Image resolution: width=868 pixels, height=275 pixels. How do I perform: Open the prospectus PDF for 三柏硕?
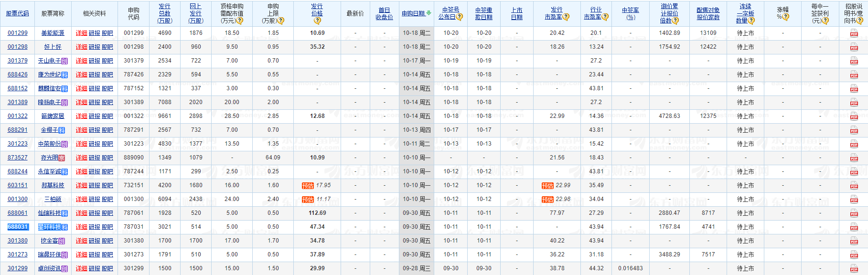pyautogui.click(x=854, y=200)
